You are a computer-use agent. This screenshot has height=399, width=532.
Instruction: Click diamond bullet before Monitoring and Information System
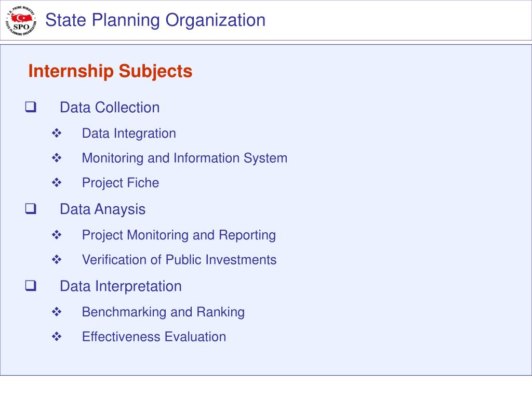57,158
